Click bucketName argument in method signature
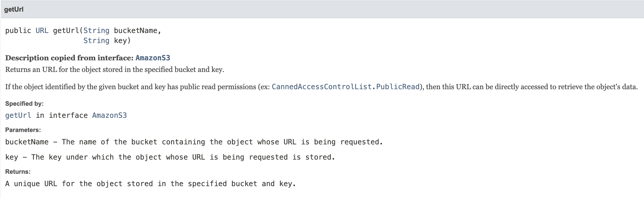The width and height of the screenshot is (644, 198). (135, 31)
